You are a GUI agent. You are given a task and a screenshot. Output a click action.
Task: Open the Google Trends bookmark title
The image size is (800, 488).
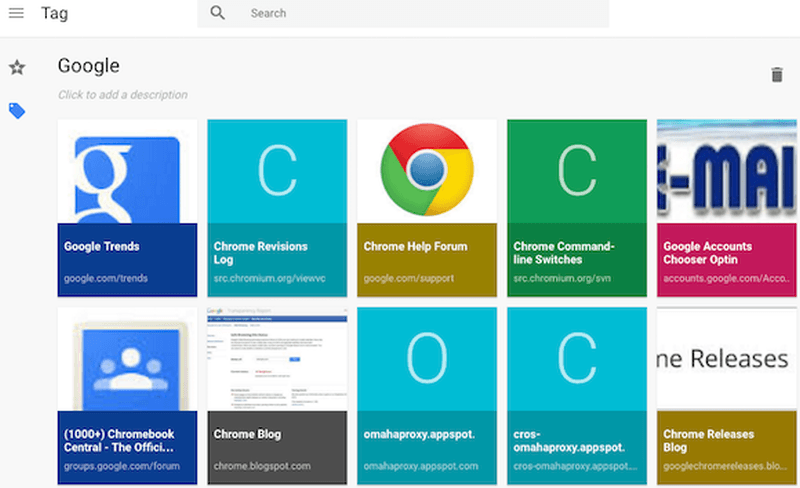(x=102, y=246)
